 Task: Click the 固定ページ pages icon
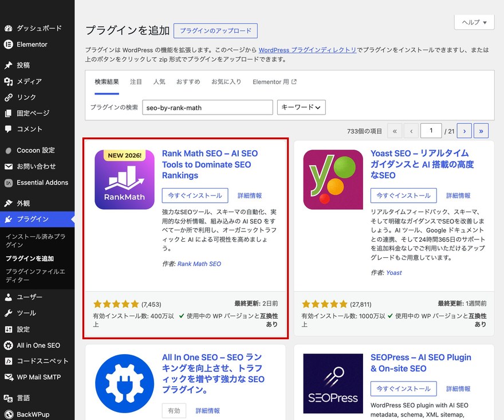(x=9, y=113)
